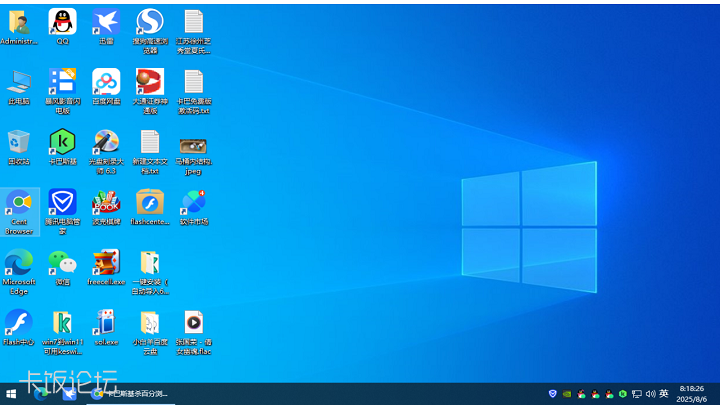Switch to 卡巴斯基杀百分浏... browser taskbar window

click(131, 394)
